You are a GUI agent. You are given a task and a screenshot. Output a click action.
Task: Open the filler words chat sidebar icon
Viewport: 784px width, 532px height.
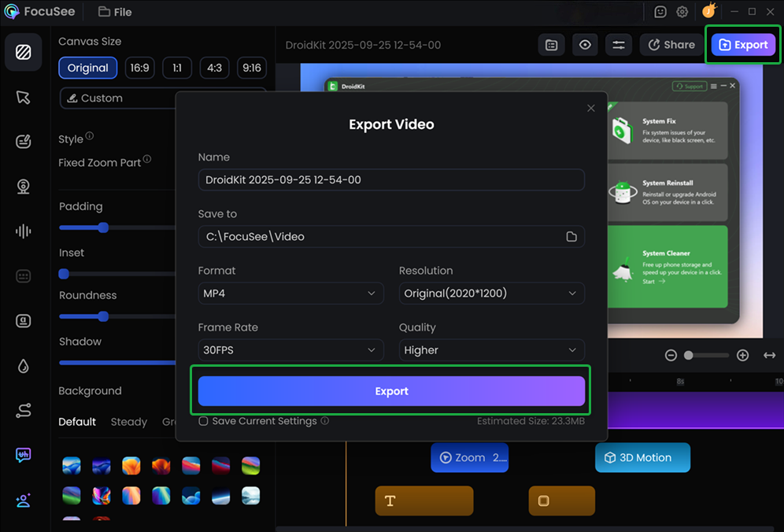pyautogui.click(x=23, y=455)
